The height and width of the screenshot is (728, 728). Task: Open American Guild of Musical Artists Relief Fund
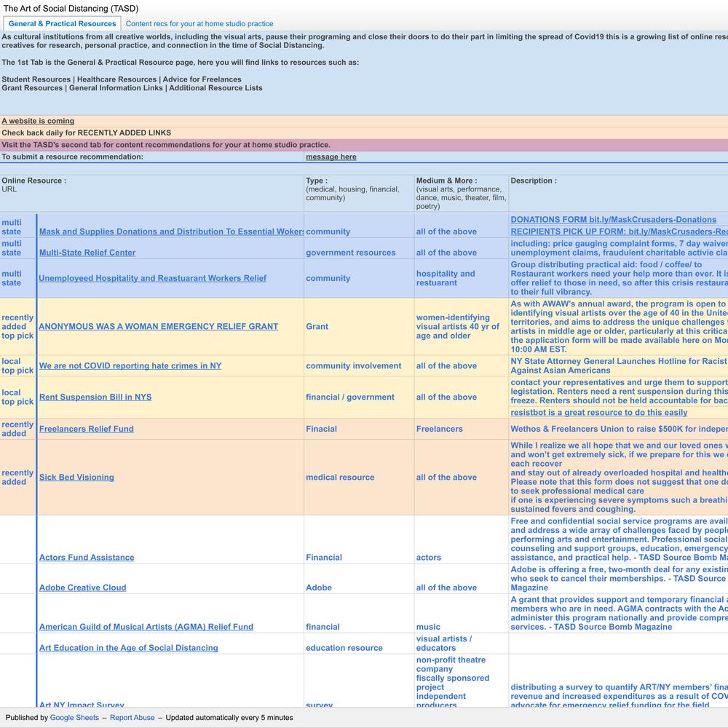[146, 627]
